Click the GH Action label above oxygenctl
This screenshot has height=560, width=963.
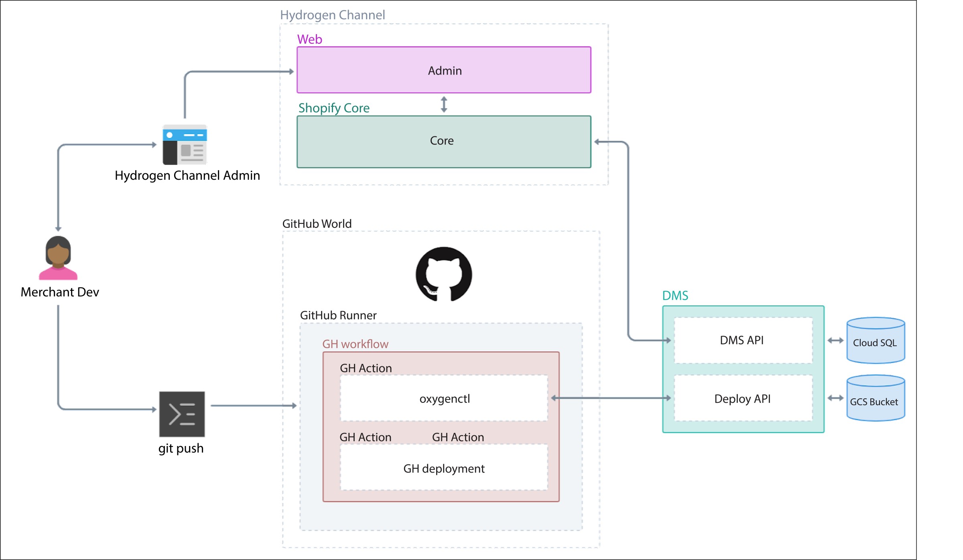[366, 368]
